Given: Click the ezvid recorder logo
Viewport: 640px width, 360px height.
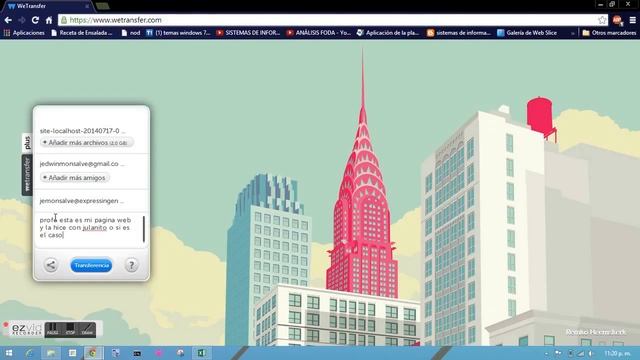Looking at the screenshot, I should point(26,329).
